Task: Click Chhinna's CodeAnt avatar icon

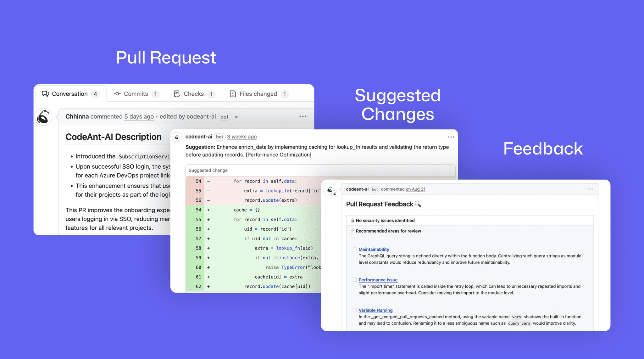Action: (43, 117)
